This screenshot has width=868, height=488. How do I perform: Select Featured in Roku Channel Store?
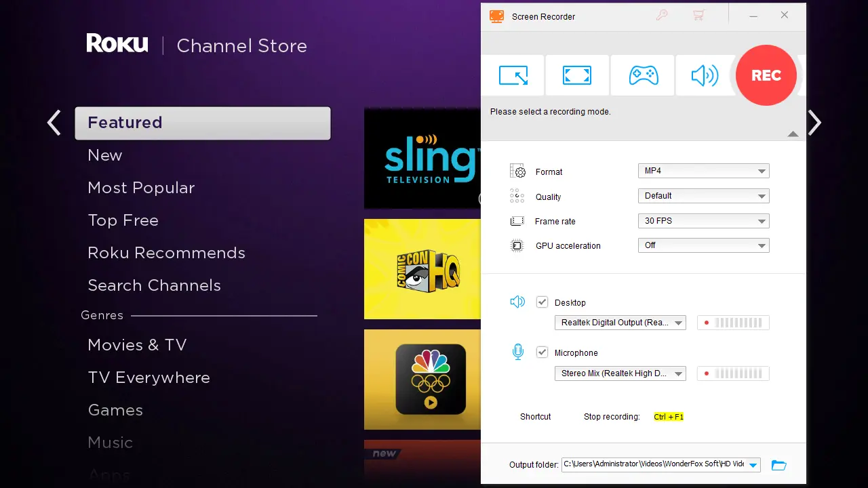203,123
